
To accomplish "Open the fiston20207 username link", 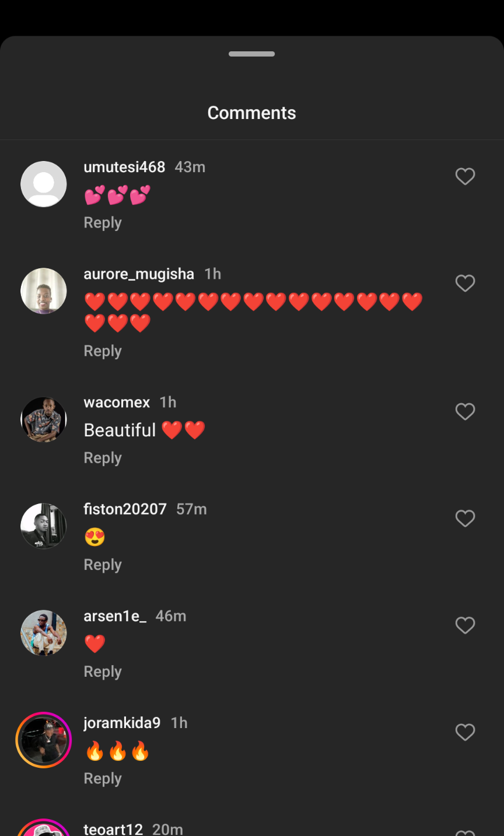I will [125, 509].
